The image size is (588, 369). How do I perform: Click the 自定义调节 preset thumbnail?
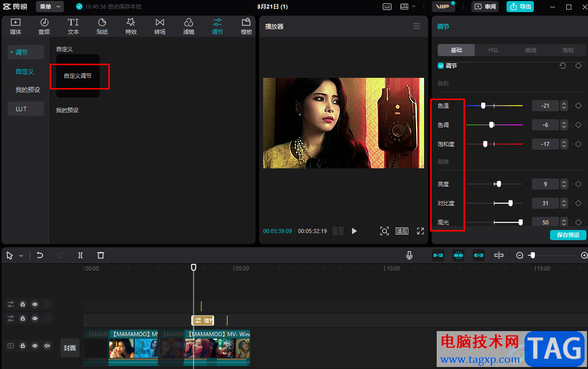(78, 76)
